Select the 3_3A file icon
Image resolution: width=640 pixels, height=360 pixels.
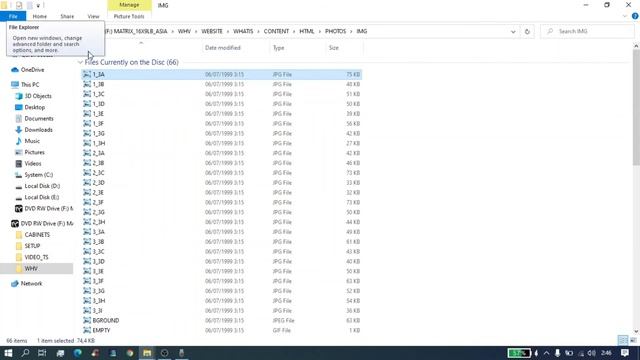coord(87,232)
